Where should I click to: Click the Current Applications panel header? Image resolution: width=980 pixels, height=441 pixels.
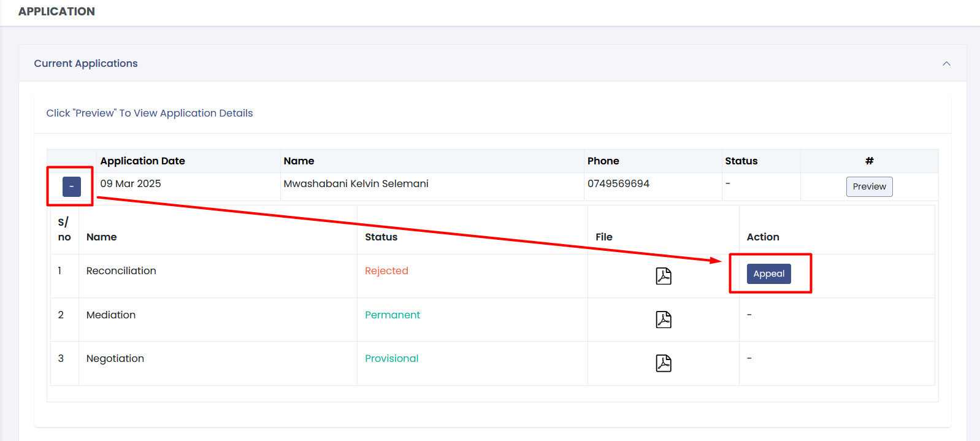86,64
